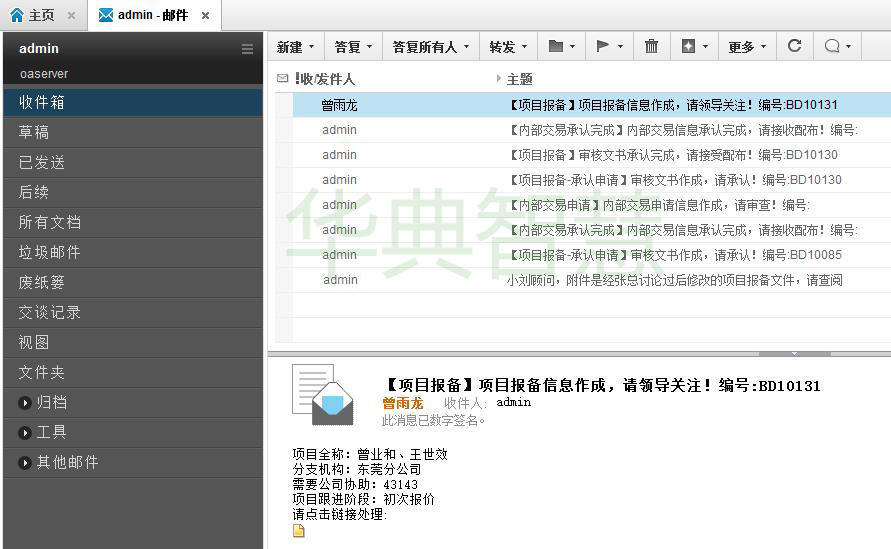Open 草稿 folder
The height and width of the screenshot is (549, 891).
point(133,132)
